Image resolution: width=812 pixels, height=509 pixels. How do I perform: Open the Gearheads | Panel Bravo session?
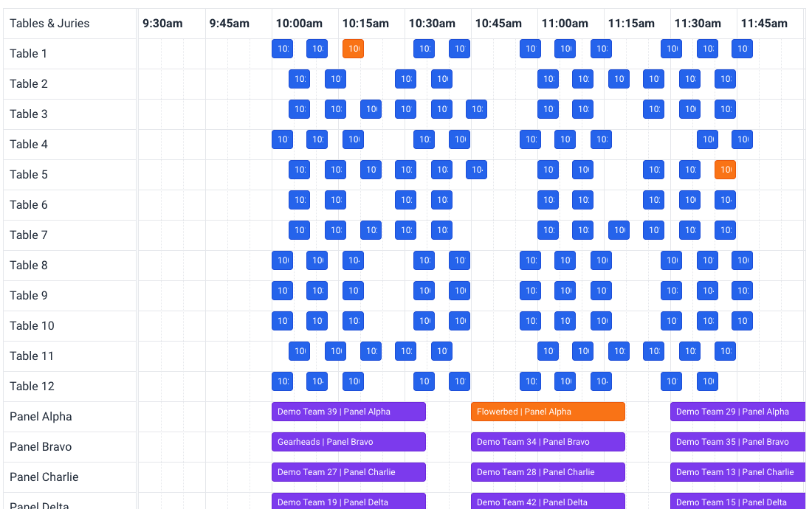(348, 442)
